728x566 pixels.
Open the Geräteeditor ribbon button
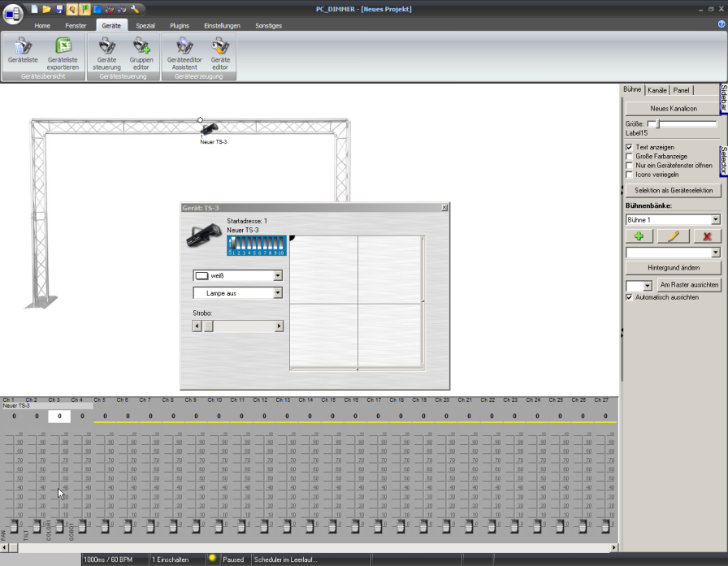(220, 52)
